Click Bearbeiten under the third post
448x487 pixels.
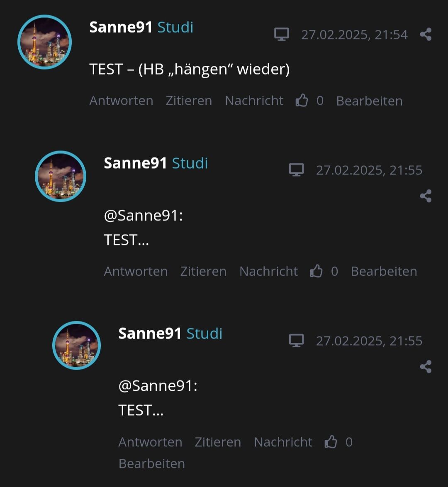[x=152, y=464]
